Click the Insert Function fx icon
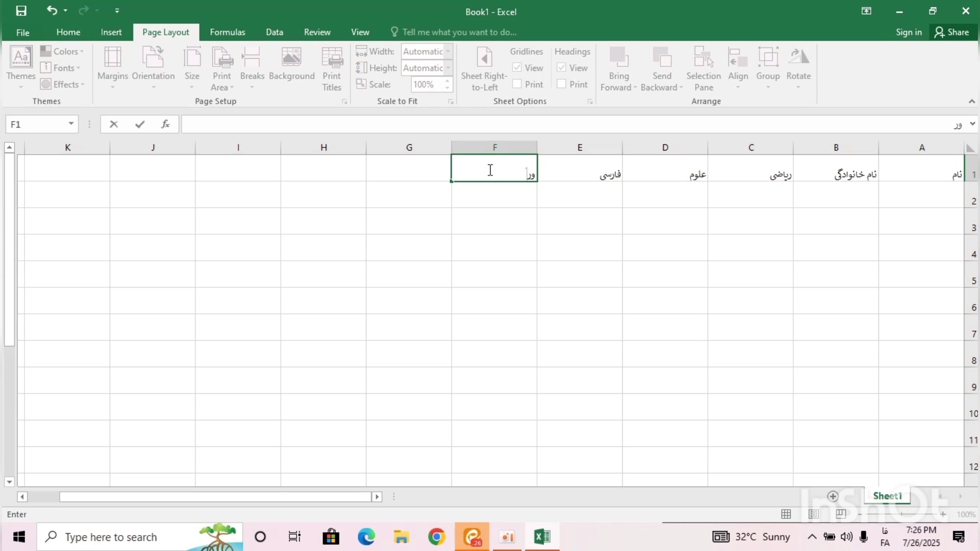 click(x=165, y=124)
